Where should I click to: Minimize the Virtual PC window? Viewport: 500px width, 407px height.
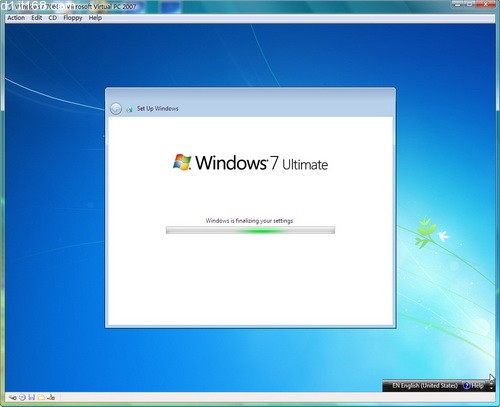[x=458, y=4]
